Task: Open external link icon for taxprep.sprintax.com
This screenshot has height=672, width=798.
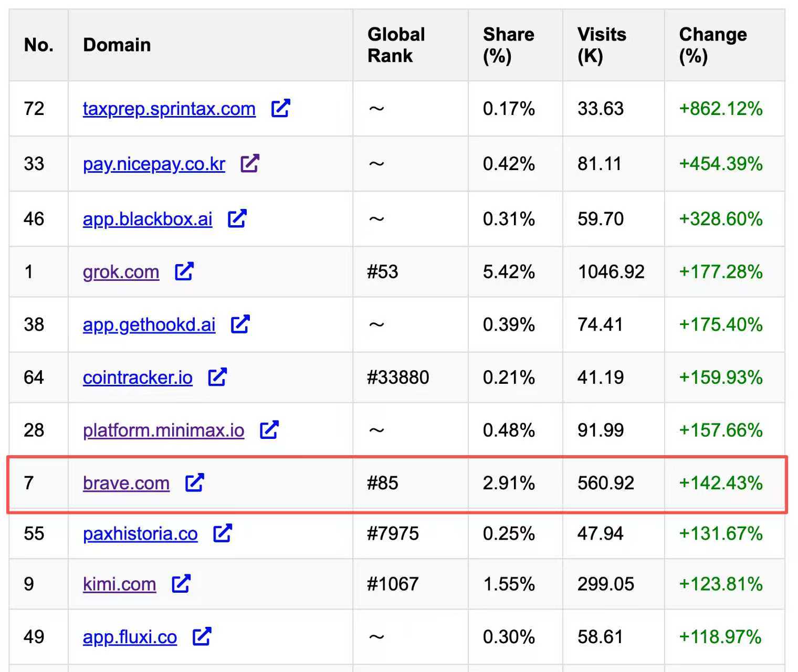Action: click(x=280, y=108)
